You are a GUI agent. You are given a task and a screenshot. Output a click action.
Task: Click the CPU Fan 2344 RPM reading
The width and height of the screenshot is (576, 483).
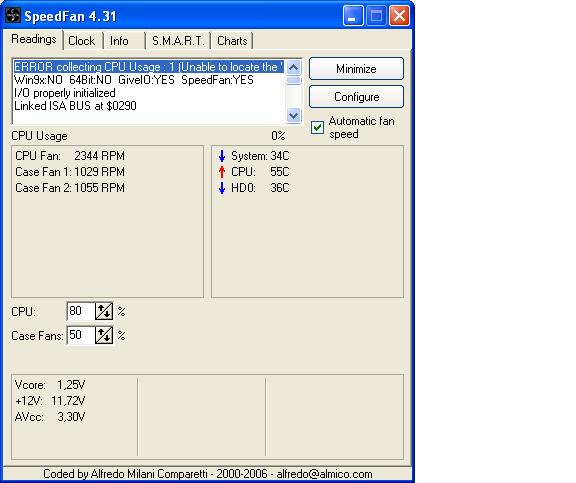70,156
